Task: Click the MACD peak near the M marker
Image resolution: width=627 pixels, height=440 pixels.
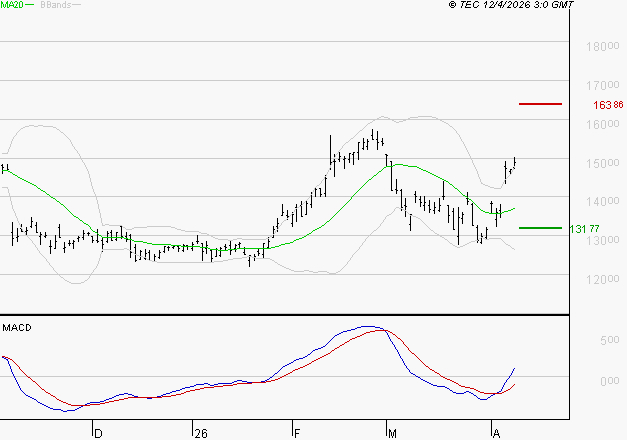Action: coord(368,326)
